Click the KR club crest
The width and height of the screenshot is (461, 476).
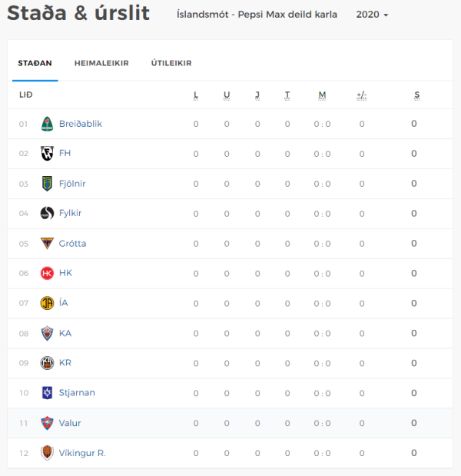click(47, 363)
